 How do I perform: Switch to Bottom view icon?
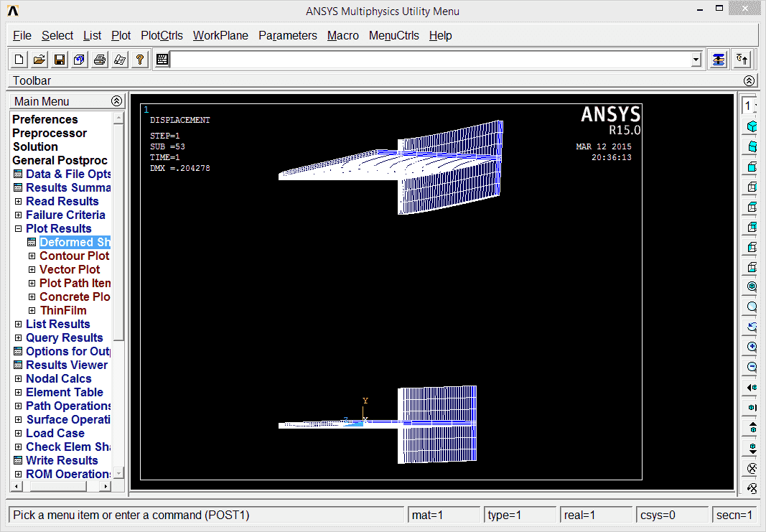752,267
